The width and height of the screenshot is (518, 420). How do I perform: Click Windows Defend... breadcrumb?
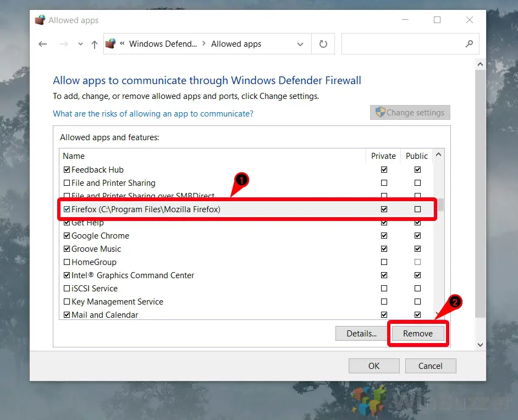(163, 44)
